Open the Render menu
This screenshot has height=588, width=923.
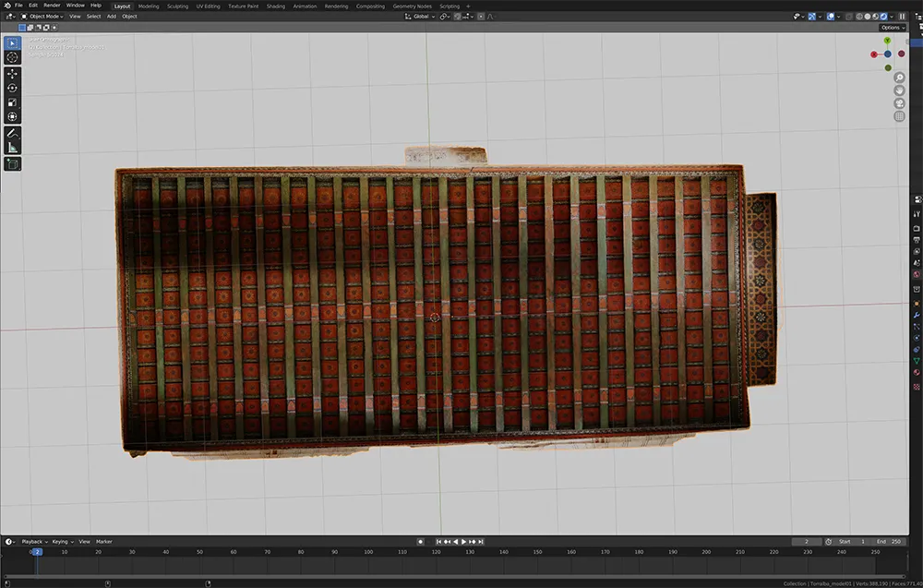[52, 5]
